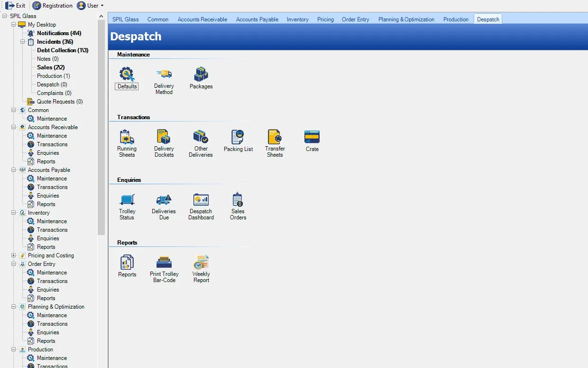Switch to the Accounts Receivable tab
Viewport: 588px width, 368px height.
(x=202, y=19)
